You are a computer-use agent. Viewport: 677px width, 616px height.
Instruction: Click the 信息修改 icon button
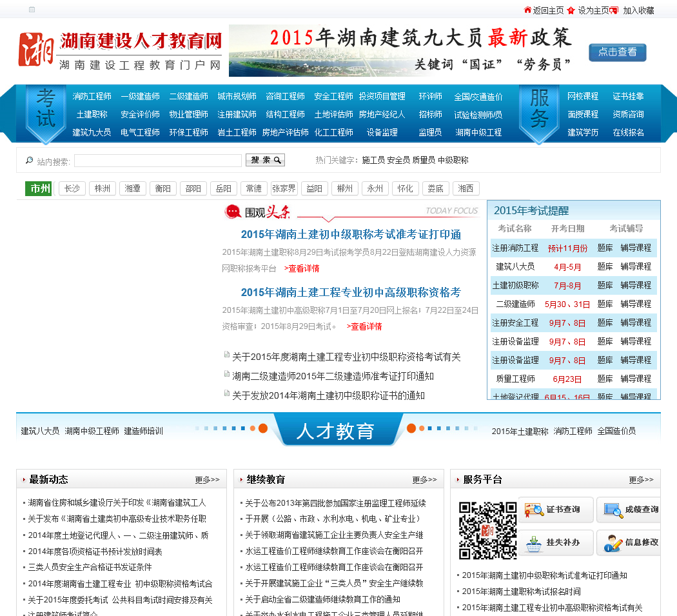[x=629, y=542]
